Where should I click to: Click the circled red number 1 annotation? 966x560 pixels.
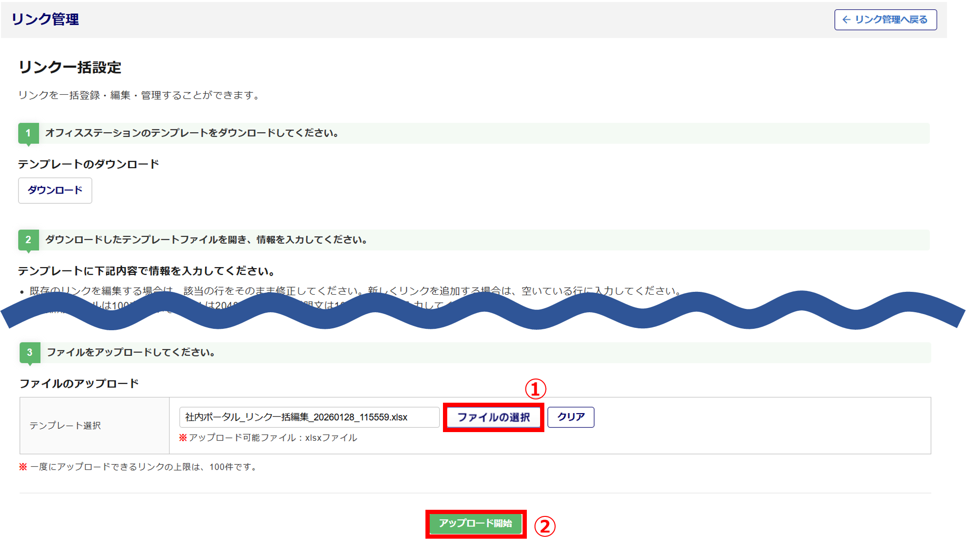535,389
